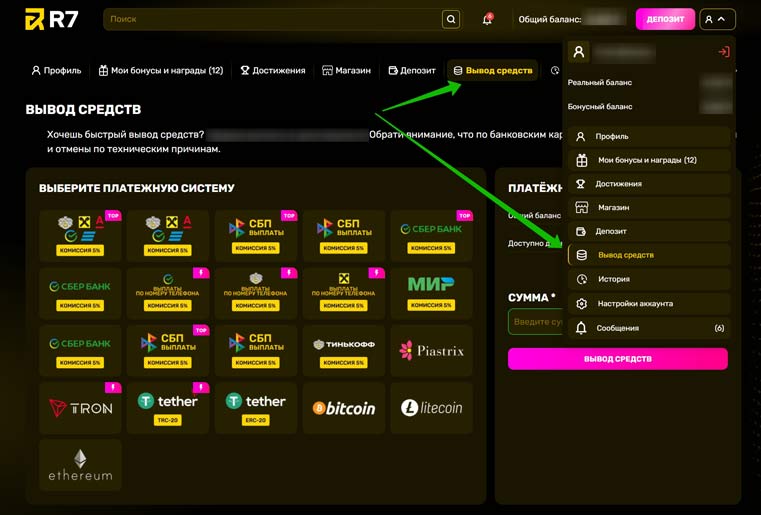Click the logout icon in user menu

click(723, 52)
